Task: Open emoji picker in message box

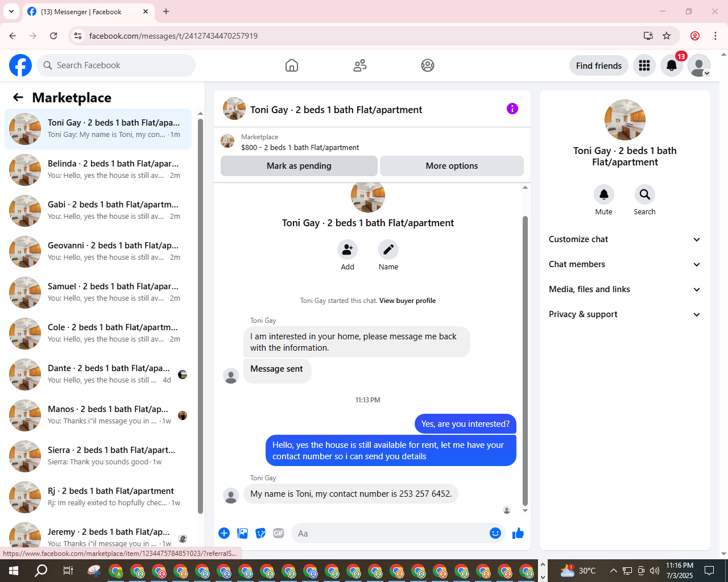Action: pyautogui.click(x=495, y=533)
